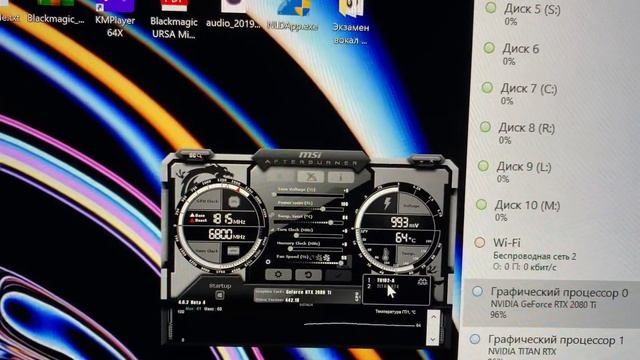Click the NLDApp.exe desktop icon
This screenshot has width=640, height=360.
(292, 16)
